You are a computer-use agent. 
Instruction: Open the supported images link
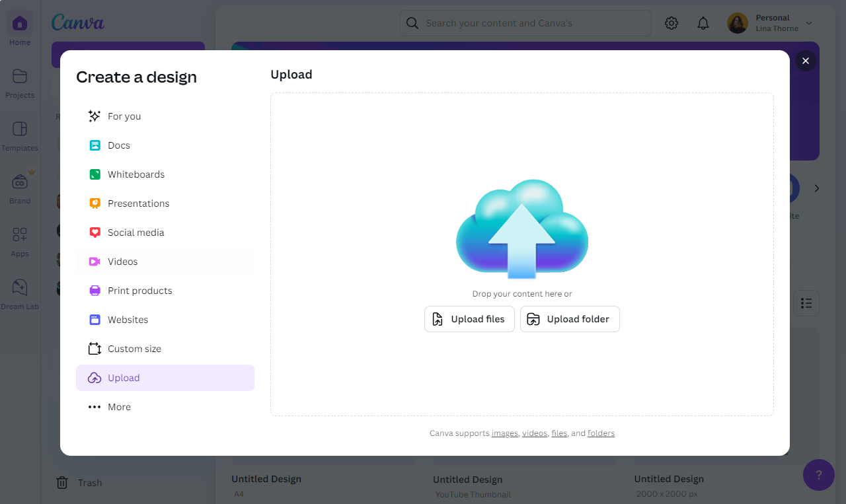505,433
